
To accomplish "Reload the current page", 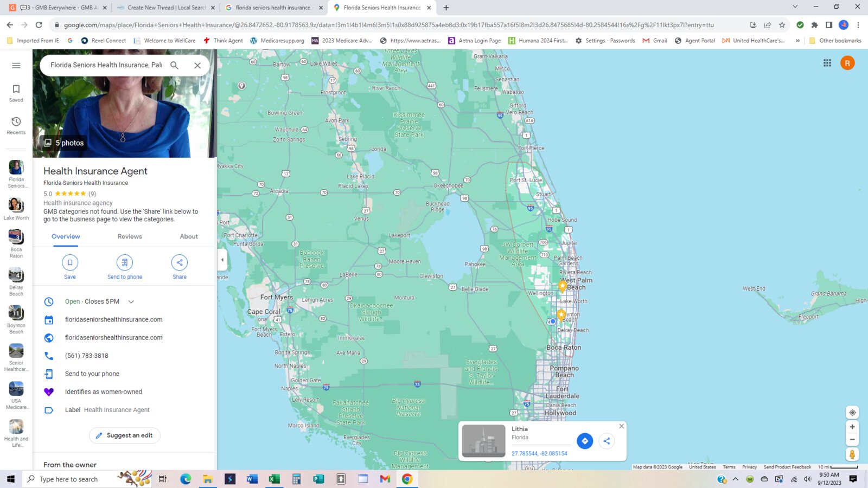I will coord(39,25).
